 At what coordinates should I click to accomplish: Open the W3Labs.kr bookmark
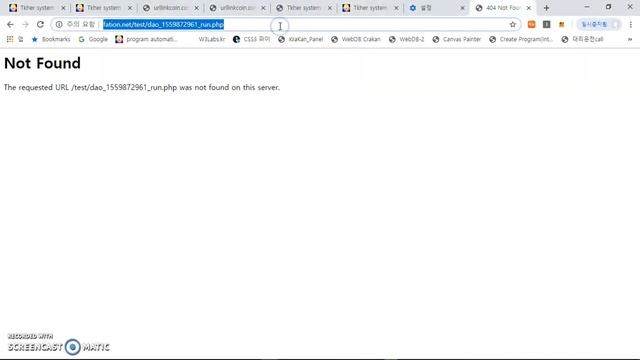(211, 39)
